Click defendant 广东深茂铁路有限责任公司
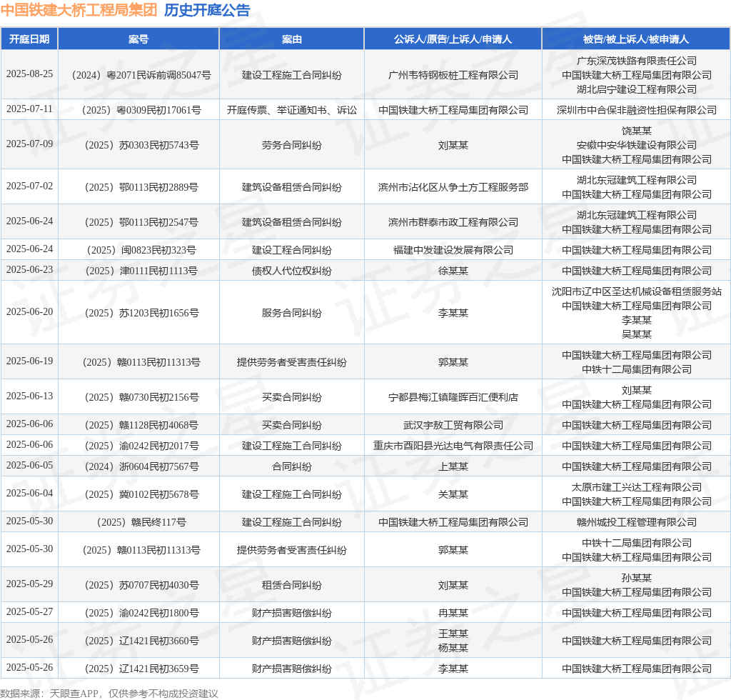The image size is (731, 700). tap(636, 61)
